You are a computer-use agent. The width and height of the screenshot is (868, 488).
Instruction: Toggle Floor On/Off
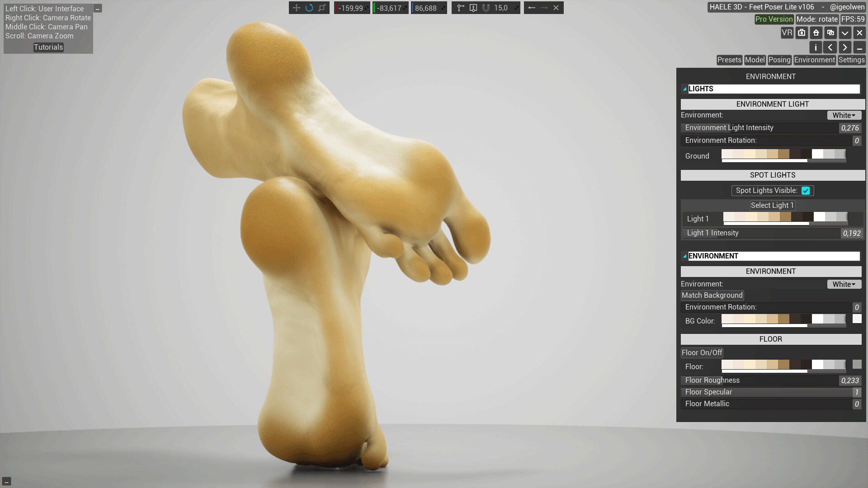point(702,352)
